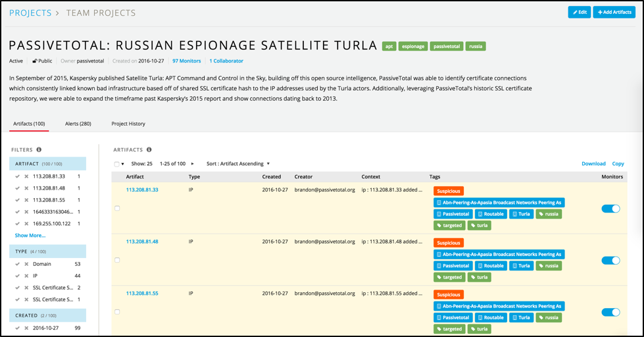Go to next page of artifacts arrow

(x=192, y=164)
